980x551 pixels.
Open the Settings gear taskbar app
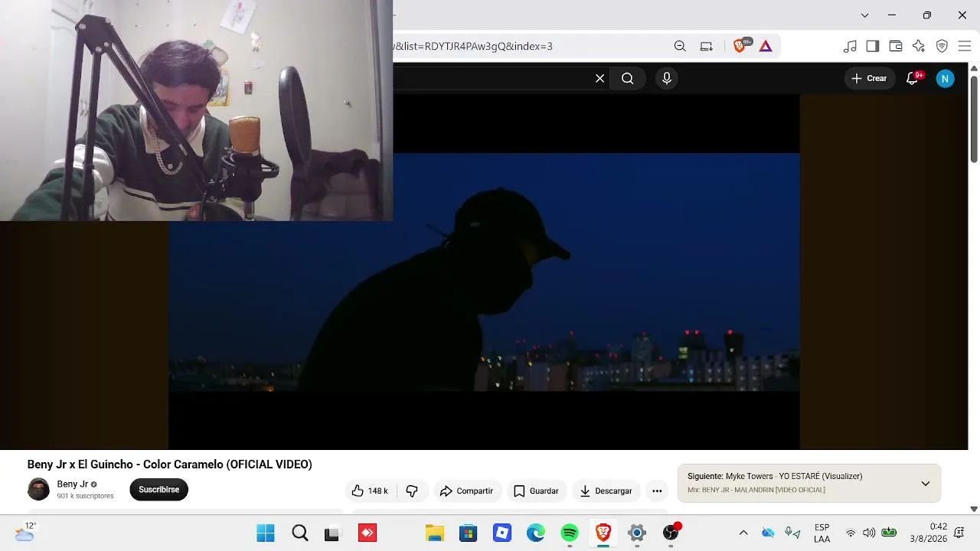coord(637,533)
